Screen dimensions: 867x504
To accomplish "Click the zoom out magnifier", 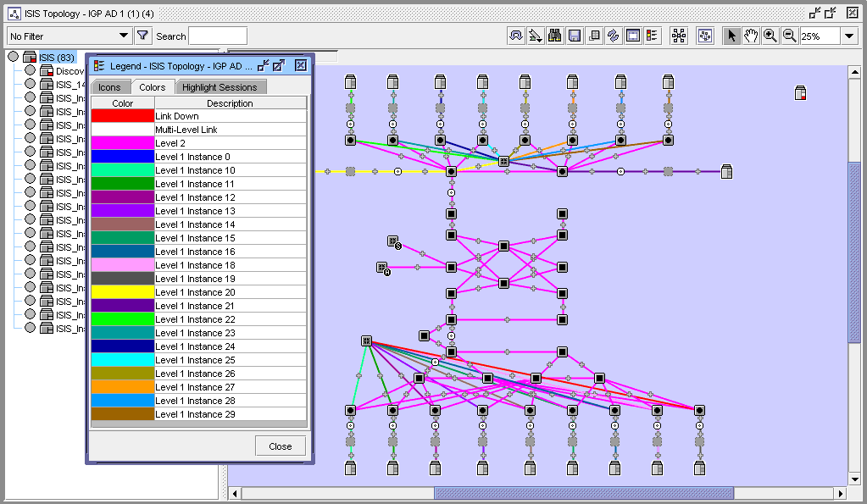I will [790, 36].
